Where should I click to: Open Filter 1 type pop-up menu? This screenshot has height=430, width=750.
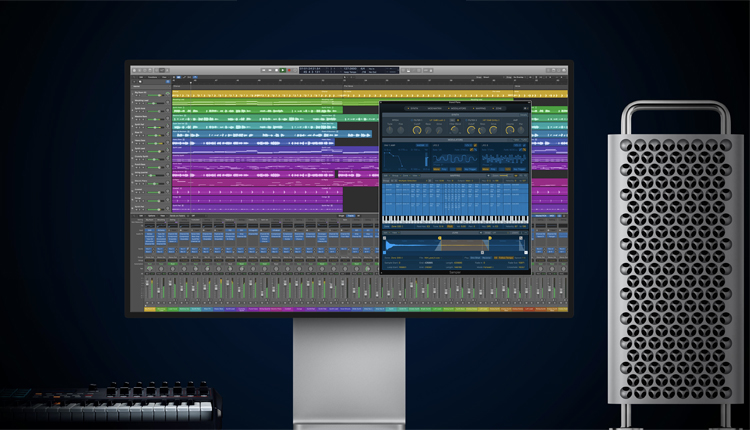pyautogui.click(x=437, y=120)
